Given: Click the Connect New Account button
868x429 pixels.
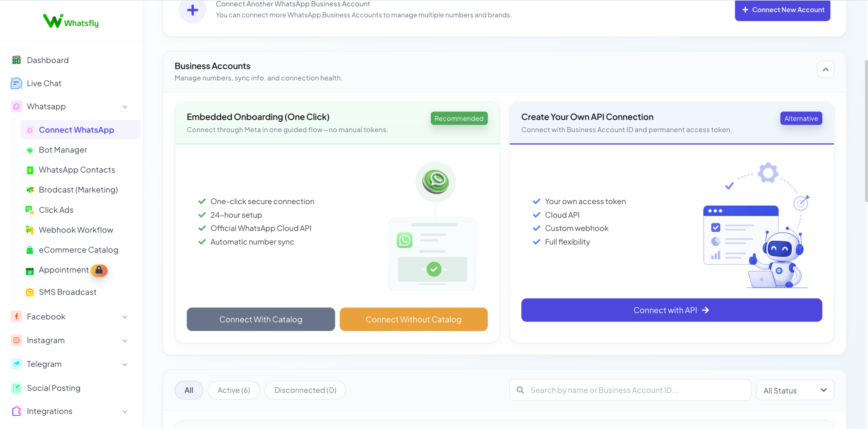Looking at the screenshot, I should tap(783, 10).
